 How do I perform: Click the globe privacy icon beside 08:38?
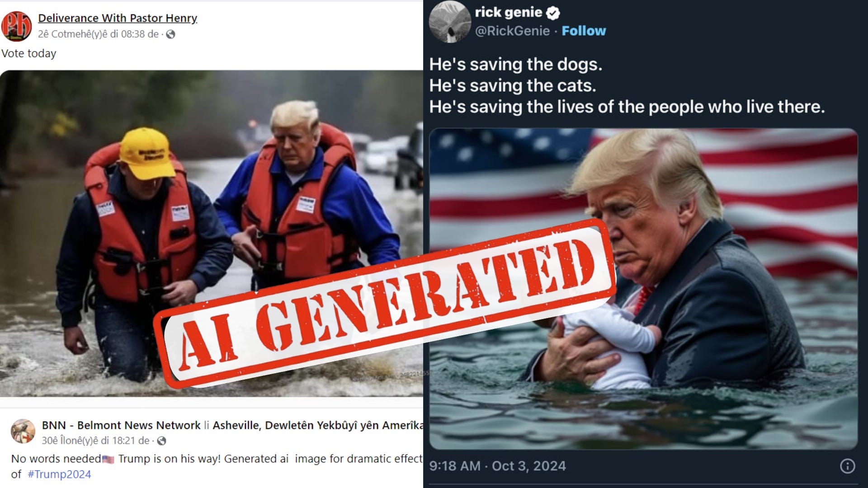(170, 34)
